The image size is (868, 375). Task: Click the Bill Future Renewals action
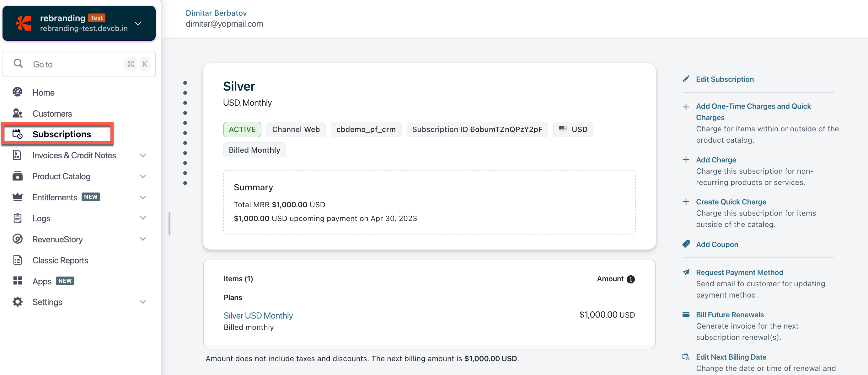click(730, 314)
